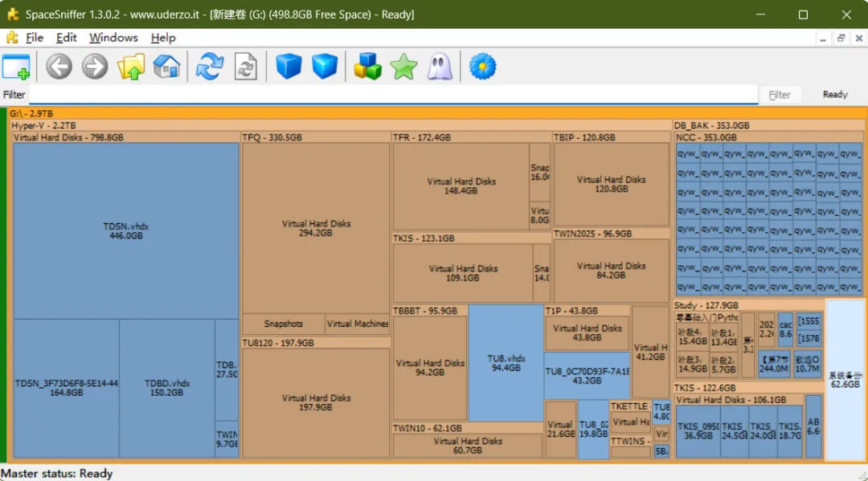Click the TBIP - 120.8GB folder header

tap(612, 137)
